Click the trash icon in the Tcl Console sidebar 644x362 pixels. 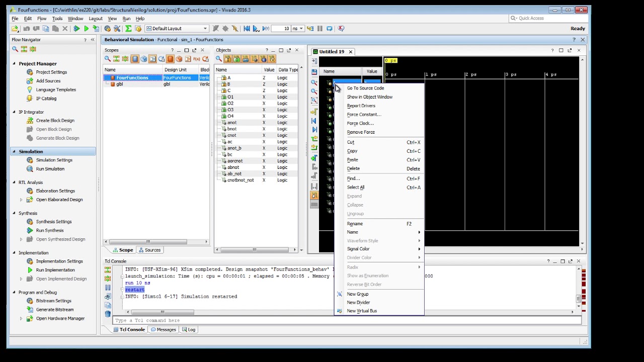pos(108,314)
